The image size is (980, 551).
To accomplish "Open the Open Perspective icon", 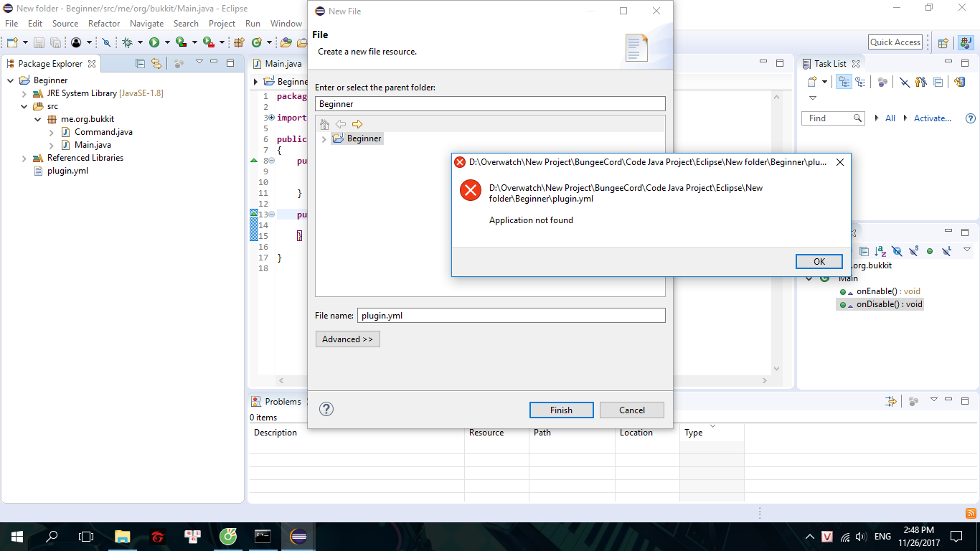I will (x=943, y=43).
